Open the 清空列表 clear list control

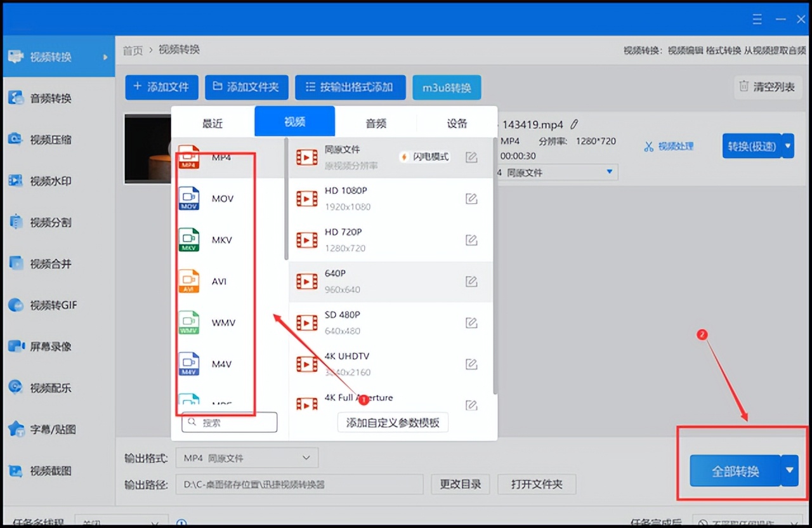click(x=768, y=88)
